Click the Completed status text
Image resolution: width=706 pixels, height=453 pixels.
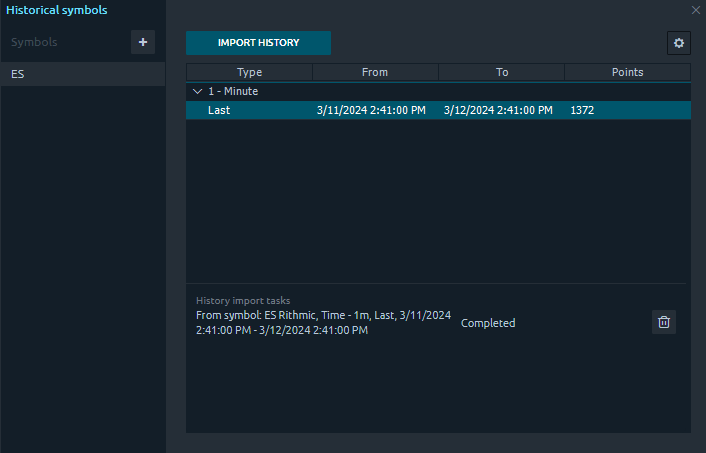[x=488, y=323]
